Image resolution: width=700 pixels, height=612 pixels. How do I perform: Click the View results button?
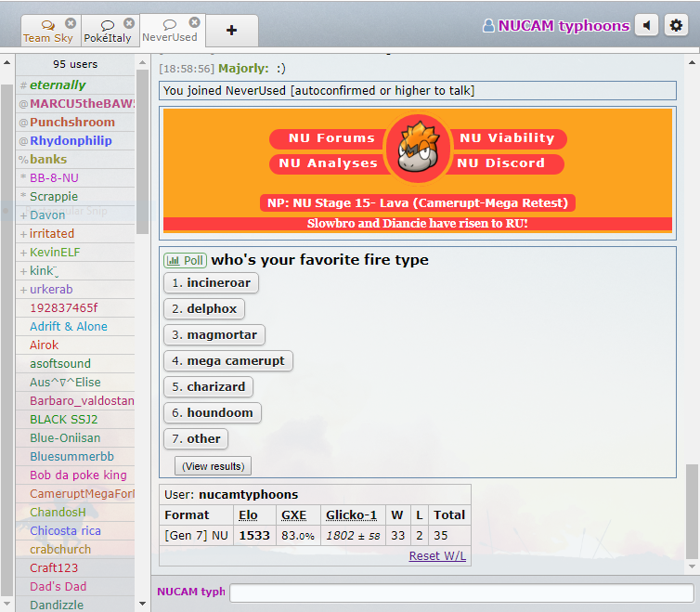click(213, 466)
